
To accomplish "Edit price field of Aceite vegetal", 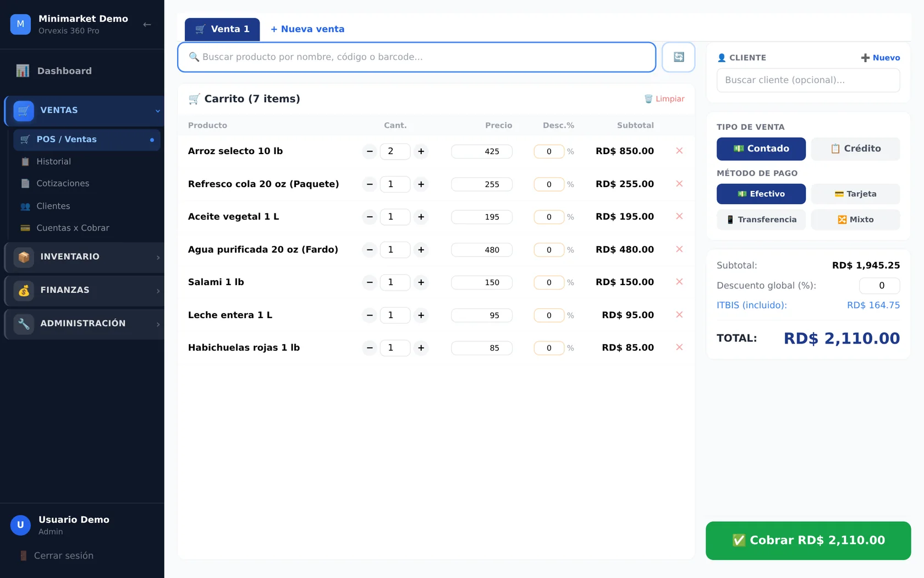I will (482, 217).
